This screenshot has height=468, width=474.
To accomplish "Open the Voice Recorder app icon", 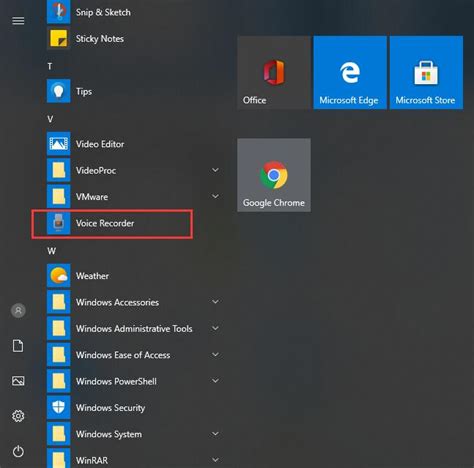I will pyautogui.click(x=59, y=223).
